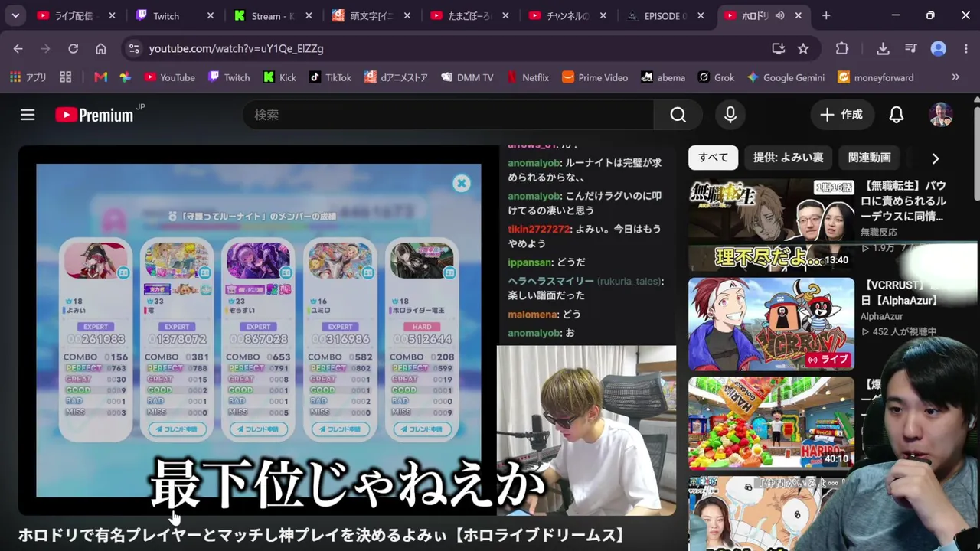
Task: Open the Chrome profile icon
Action: pyautogui.click(x=939, y=48)
